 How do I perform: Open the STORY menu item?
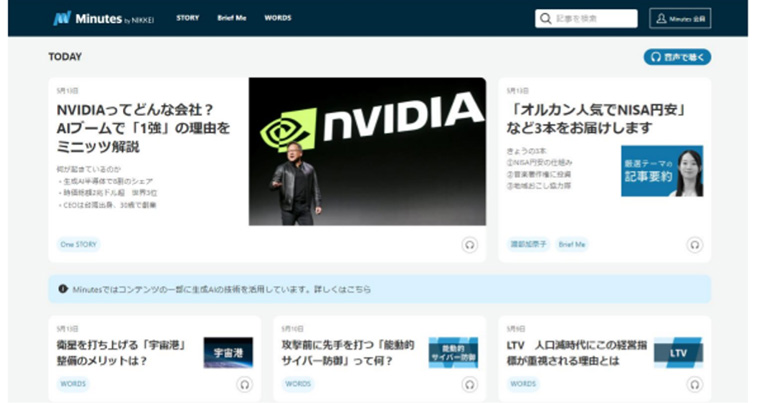(188, 18)
